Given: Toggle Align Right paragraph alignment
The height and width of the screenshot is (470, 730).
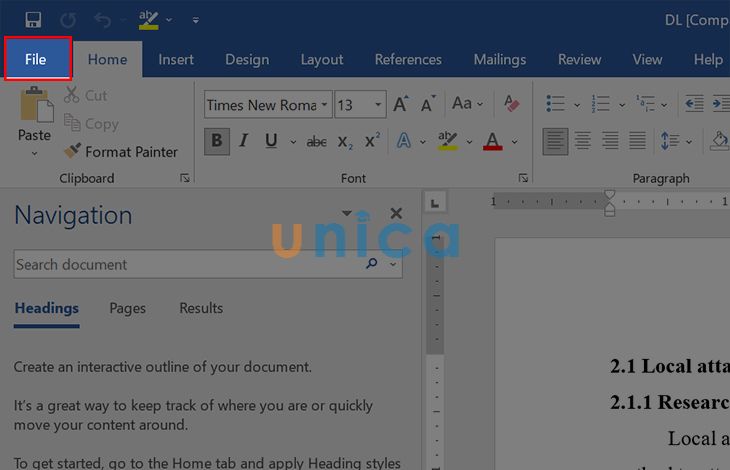Looking at the screenshot, I should point(610,141).
